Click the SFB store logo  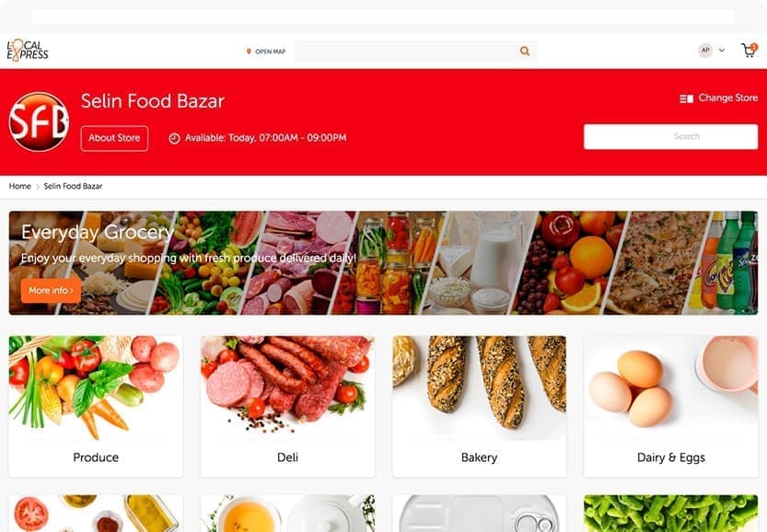point(39,121)
